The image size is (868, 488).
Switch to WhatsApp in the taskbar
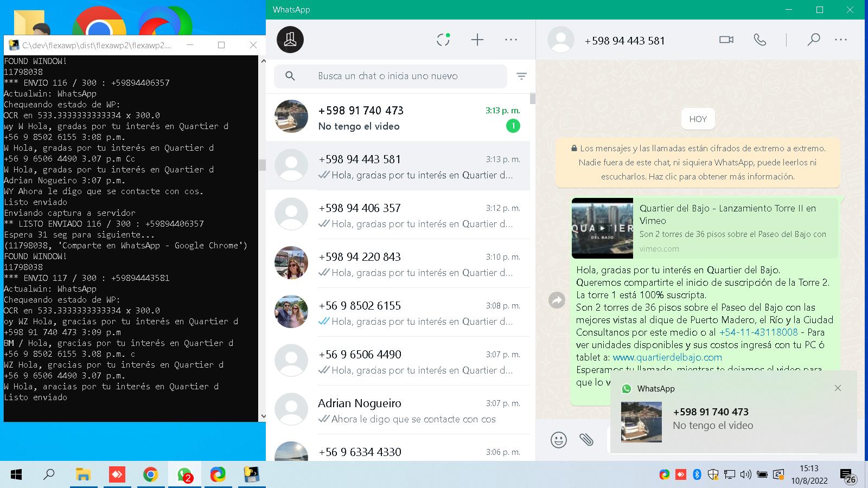[x=184, y=475]
